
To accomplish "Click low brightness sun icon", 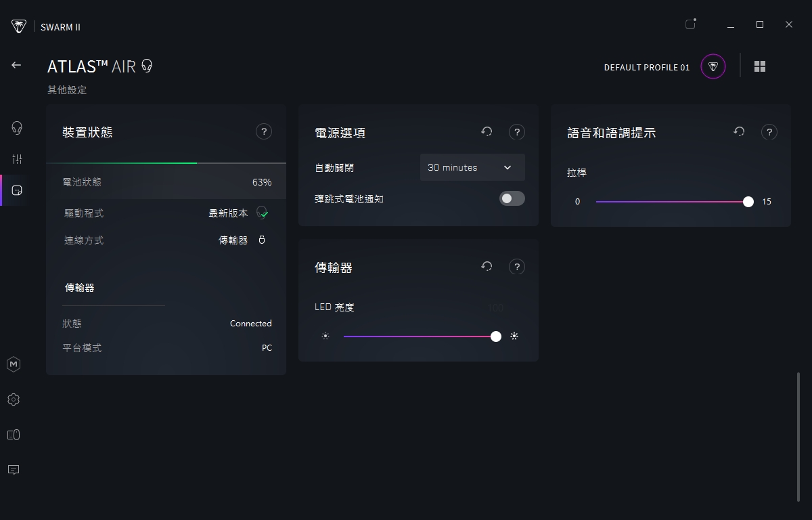I will (325, 336).
